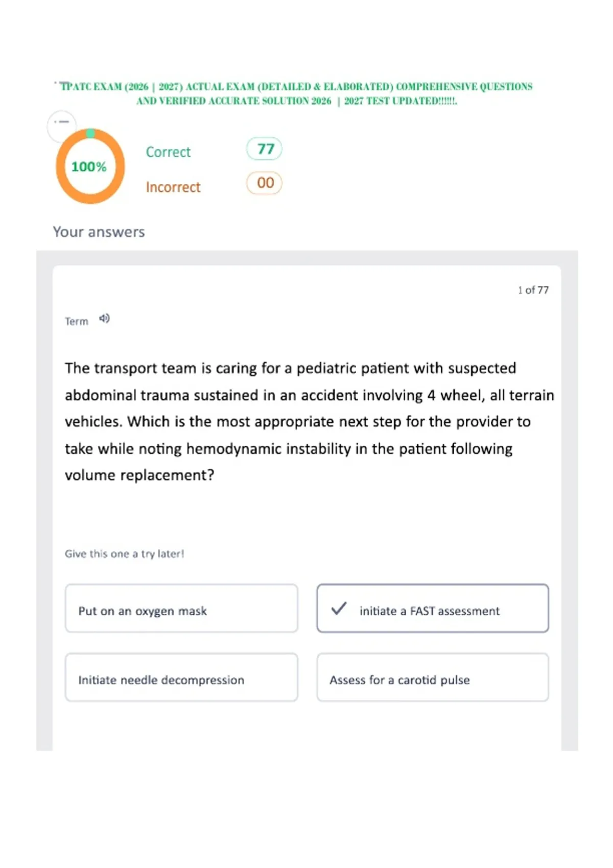Click the checkmark on the FAST assessment answer
Image resolution: width=613 pixels, height=868 pixels.
pyautogui.click(x=339, y=609)
